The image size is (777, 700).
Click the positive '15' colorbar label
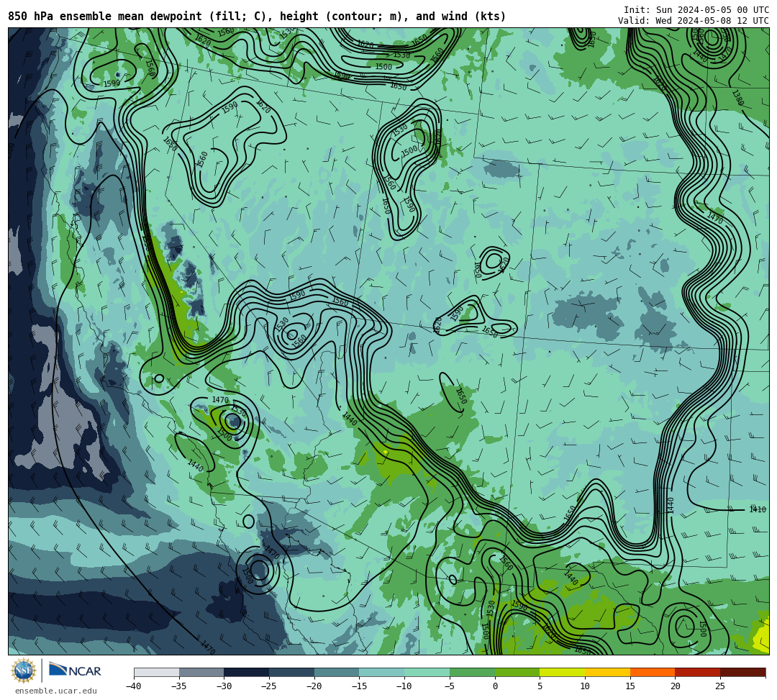click(x=630, y=686)
